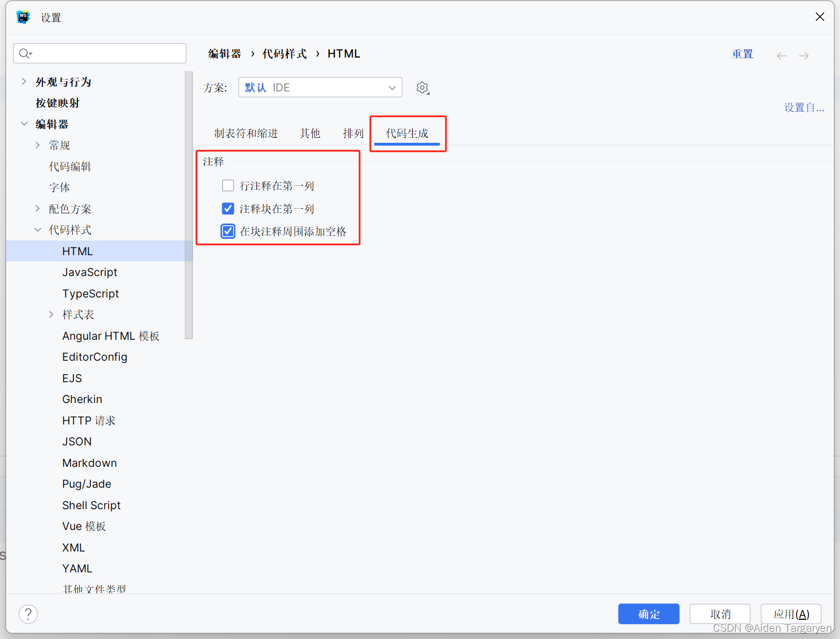Select Angular HTML 模板 item
Screen dimensions: 840x639
coord(111,336)
